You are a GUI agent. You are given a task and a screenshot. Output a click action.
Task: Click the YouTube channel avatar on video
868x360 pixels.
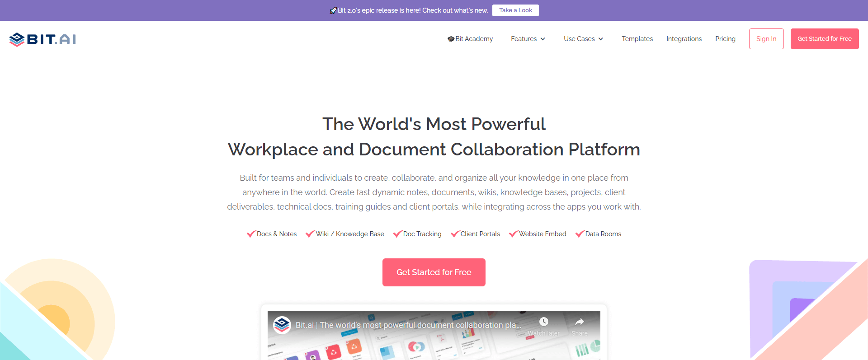point(282,325)
